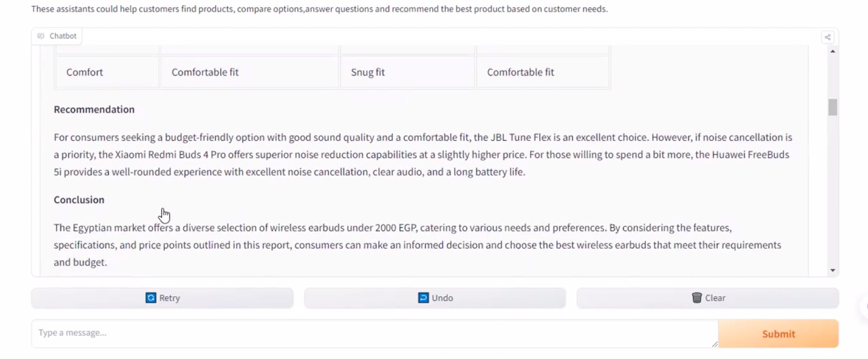The height and width of the screenshot is (359, 868).
Task: Click the trash can icon
Action: point(697,298)
